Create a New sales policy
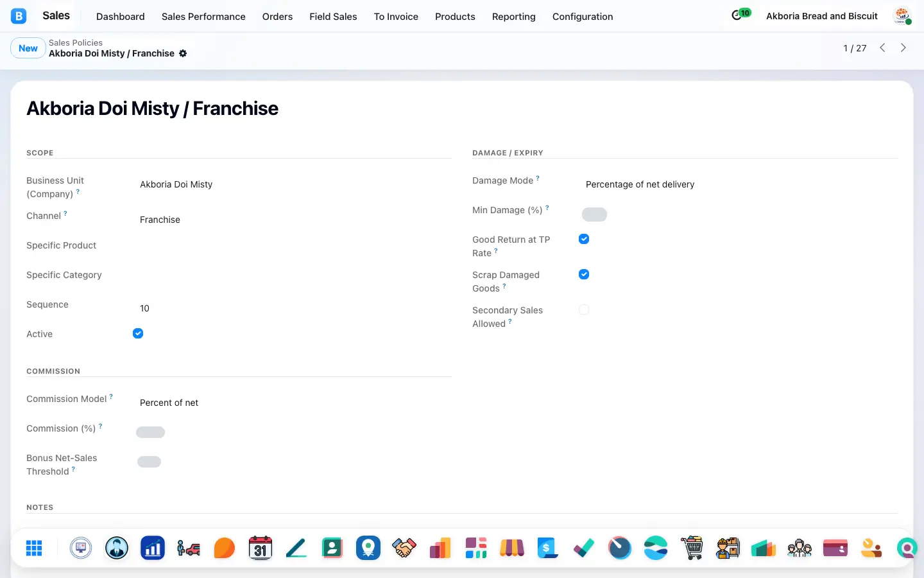The width and height of the screenshot is (924, 578). 28,48
